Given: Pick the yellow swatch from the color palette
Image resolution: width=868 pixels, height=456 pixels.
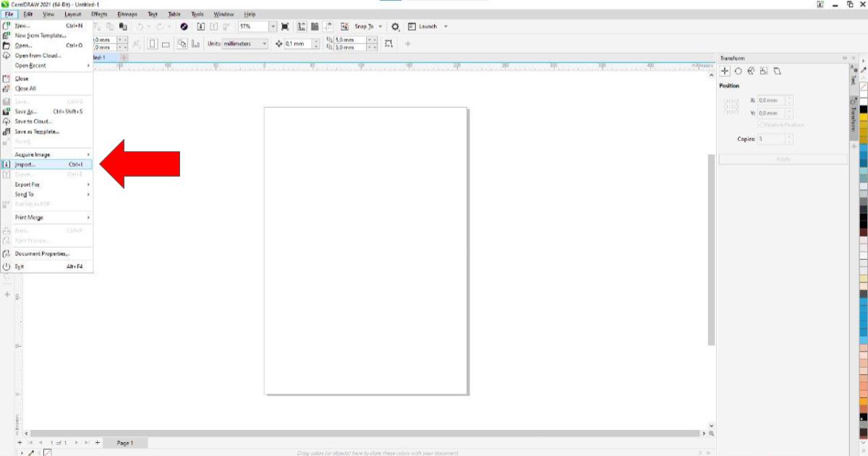Looking at the screenshot, I should click(x=863, y=118).
